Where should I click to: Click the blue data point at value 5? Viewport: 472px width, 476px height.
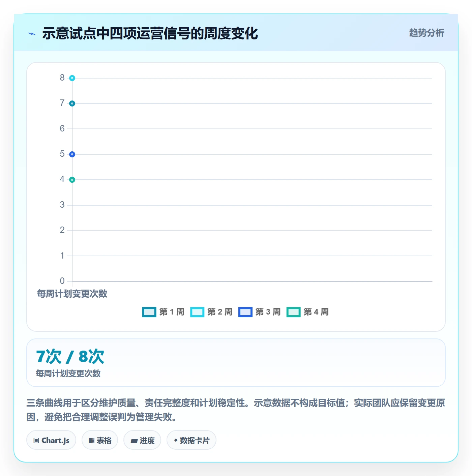[72, 154]
